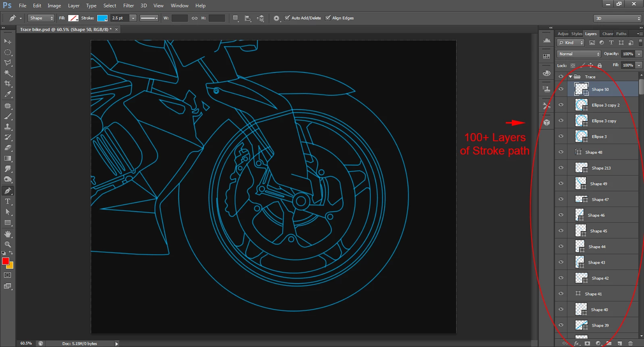Select the Rectangle shape tool
The image size is (644, 347).
point(8,223)
